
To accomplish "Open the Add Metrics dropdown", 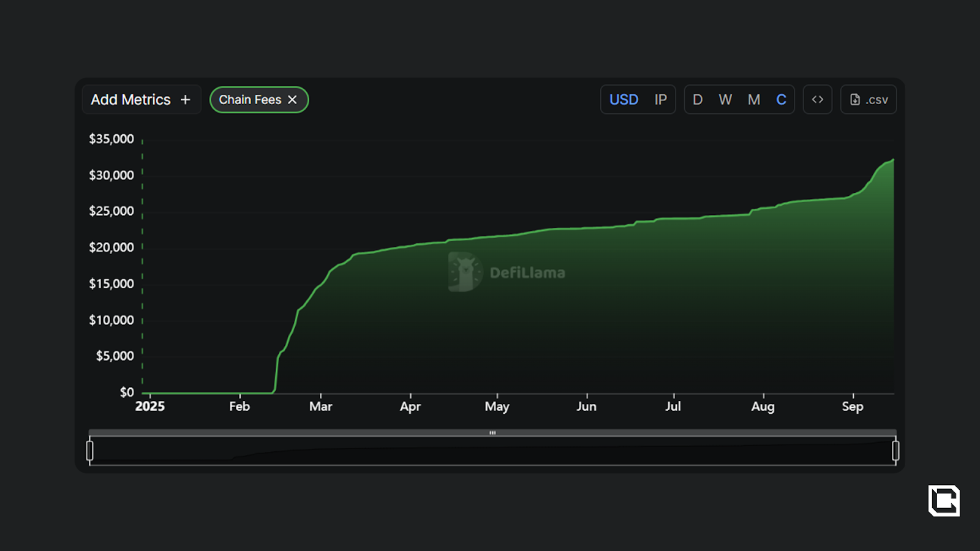I will [x=131, y=100].
